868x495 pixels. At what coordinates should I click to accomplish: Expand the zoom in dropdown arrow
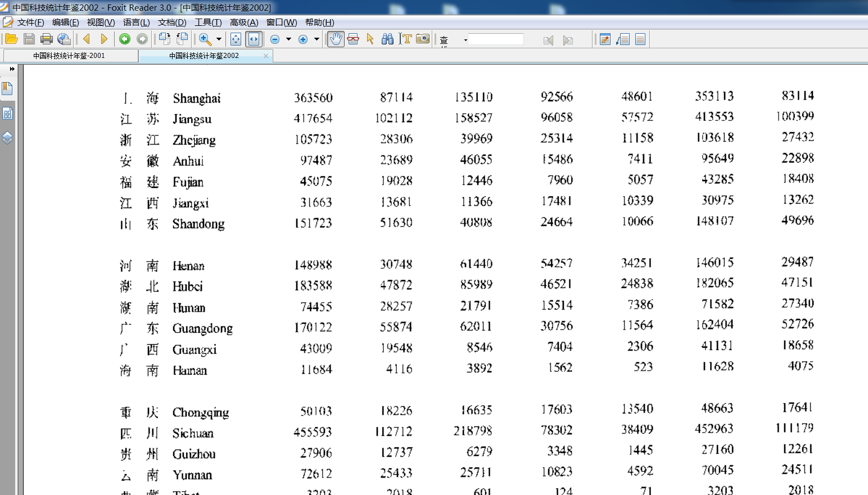317,39
